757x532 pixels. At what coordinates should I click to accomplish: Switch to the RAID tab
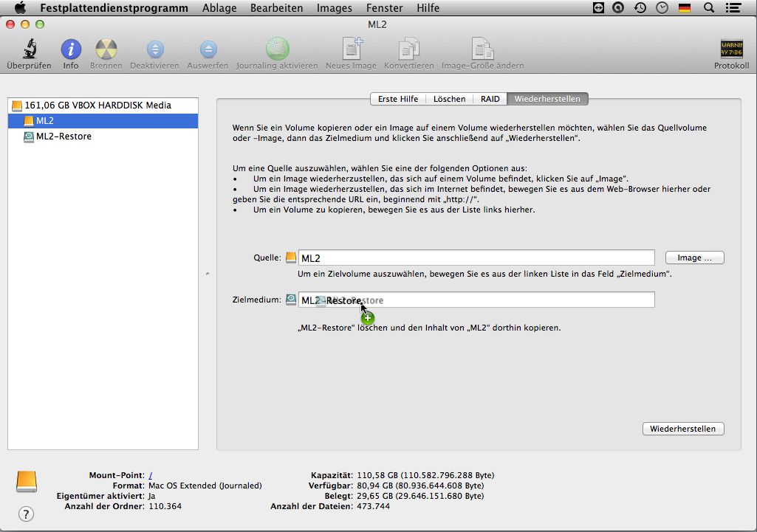[490, 99]
